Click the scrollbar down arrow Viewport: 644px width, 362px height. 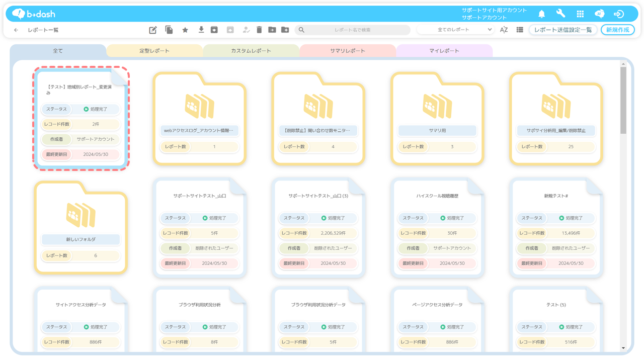tap(623, 347)
